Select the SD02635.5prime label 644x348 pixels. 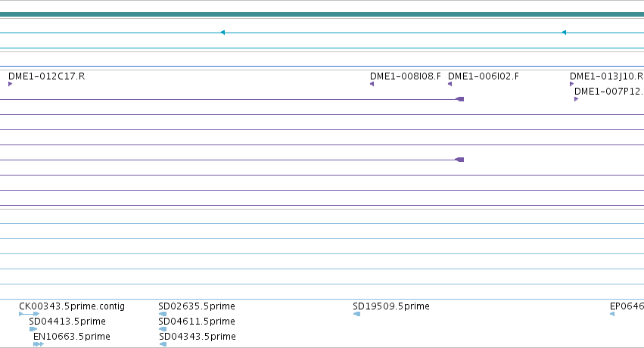pos(197,306)
